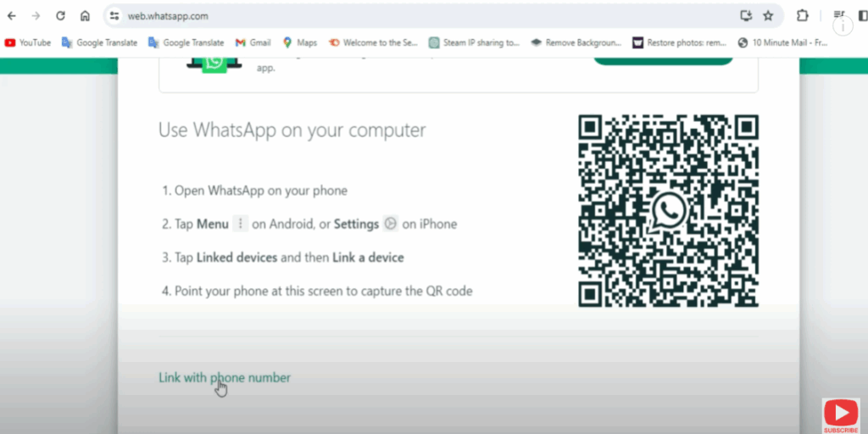Open the browser home page icon
Viewport: 868px width, 434px height.
pyautogui.click(x=85, y=16)
